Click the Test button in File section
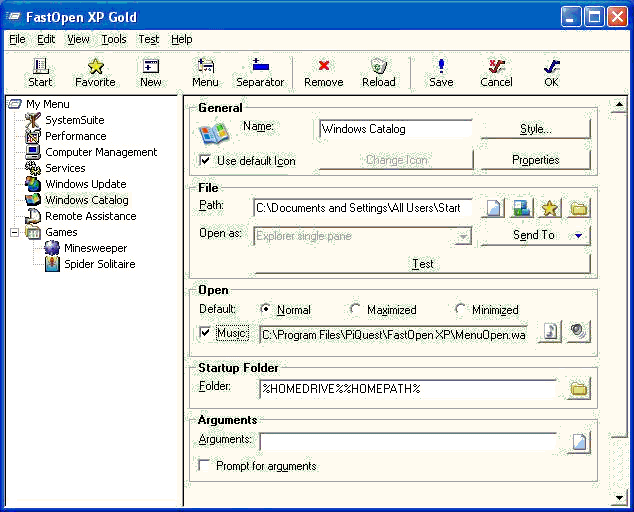Viewport: 634px width, 512px height. (x=422, y=264)
